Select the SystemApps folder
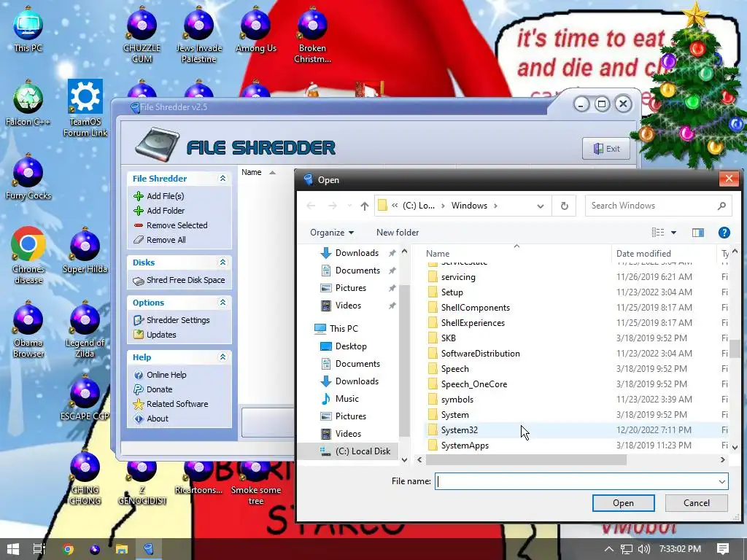Image resolution: width=747 pixels, height=560 pixels. 465,446
